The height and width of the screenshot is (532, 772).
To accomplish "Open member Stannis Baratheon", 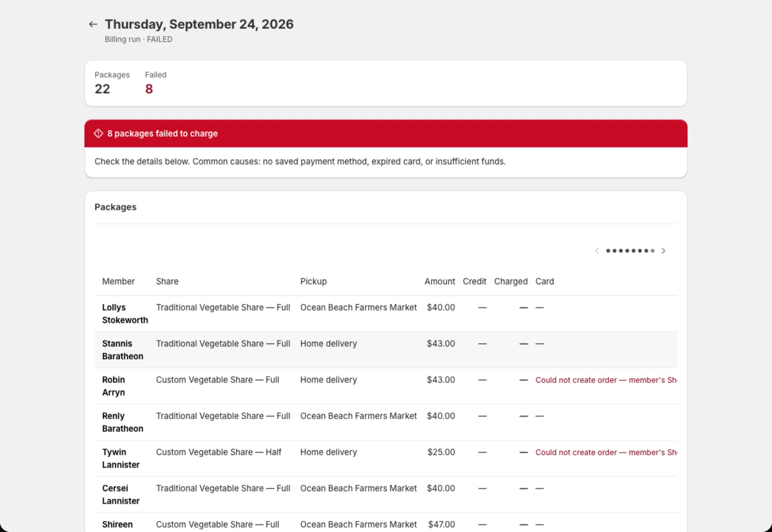I will click(x=123, y=350).
